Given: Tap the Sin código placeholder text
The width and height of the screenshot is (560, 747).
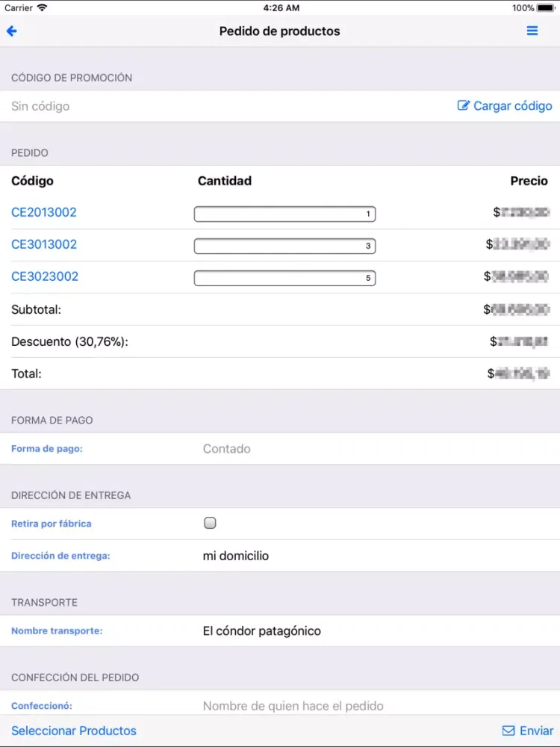Looking at the screenshot, I should pos(40,106).
